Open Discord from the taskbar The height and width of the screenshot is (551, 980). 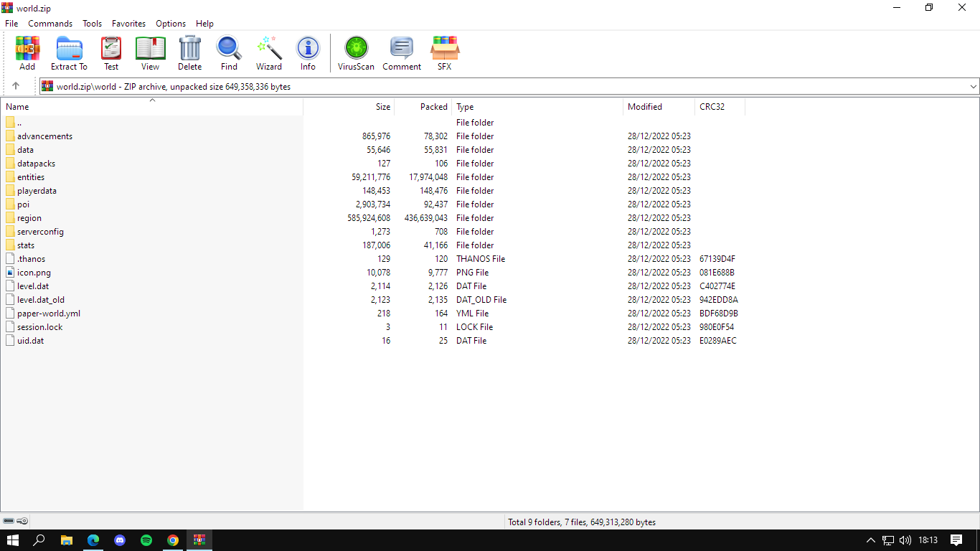120,540
